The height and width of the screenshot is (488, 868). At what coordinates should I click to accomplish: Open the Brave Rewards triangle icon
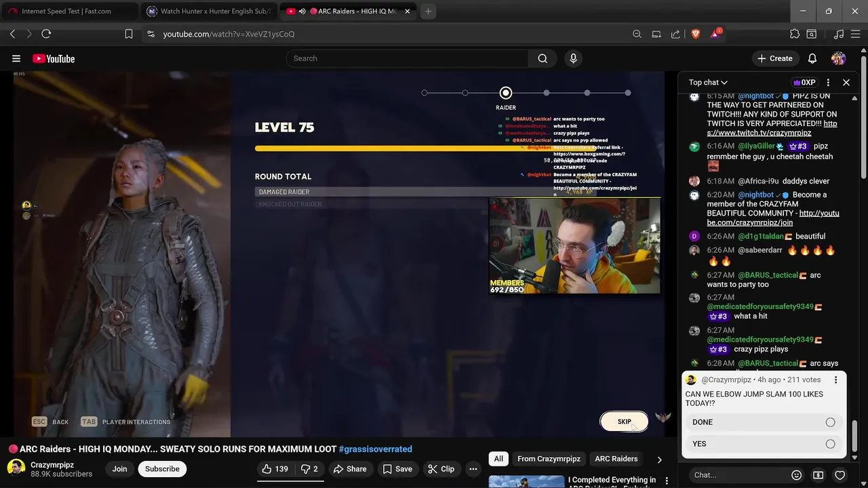[x=715, y=34]
